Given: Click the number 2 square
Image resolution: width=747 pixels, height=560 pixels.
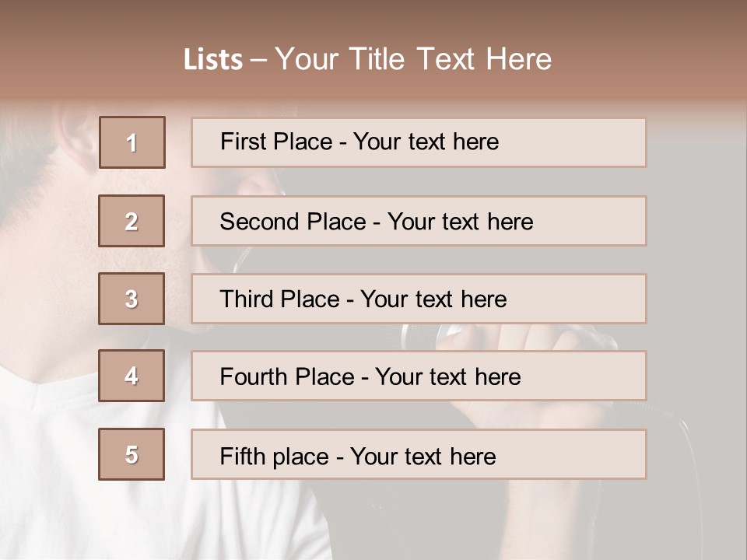Looking at the screenshot, I should (x=132, y=221).
